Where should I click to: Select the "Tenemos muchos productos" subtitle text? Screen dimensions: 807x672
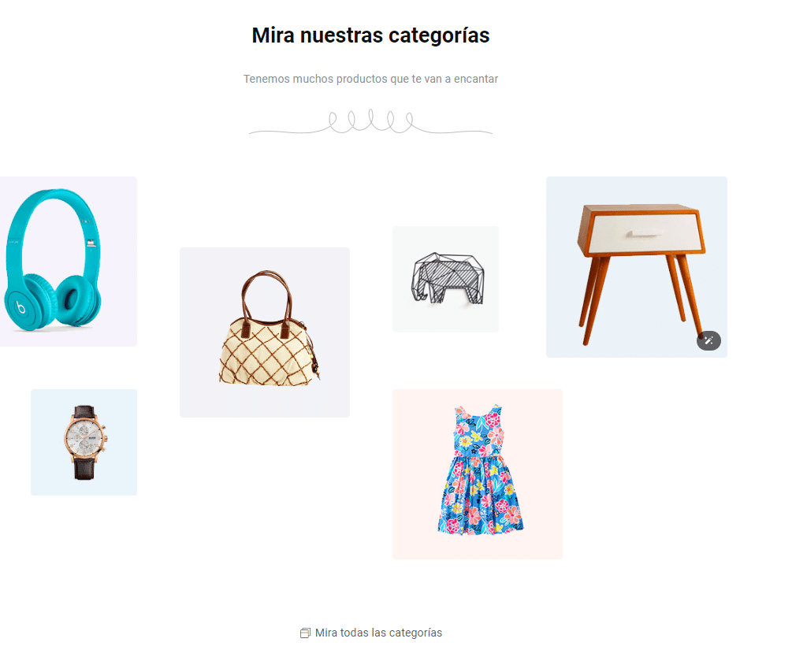(x=370, y=79)
